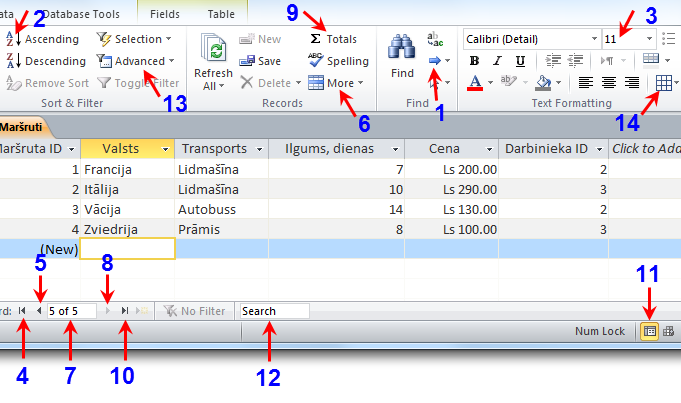Go to the first record
Image resolution: width=681 pixels, height=403 pixels.
point(22,311)
